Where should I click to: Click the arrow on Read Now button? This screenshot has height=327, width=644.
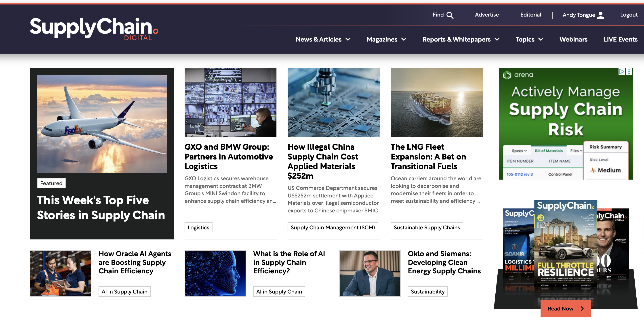[582, 308]
